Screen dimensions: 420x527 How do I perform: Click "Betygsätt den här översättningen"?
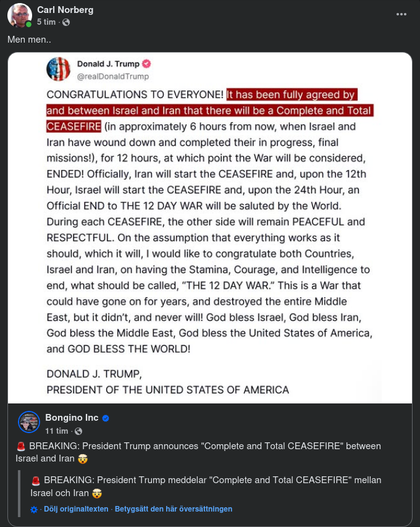174,509
